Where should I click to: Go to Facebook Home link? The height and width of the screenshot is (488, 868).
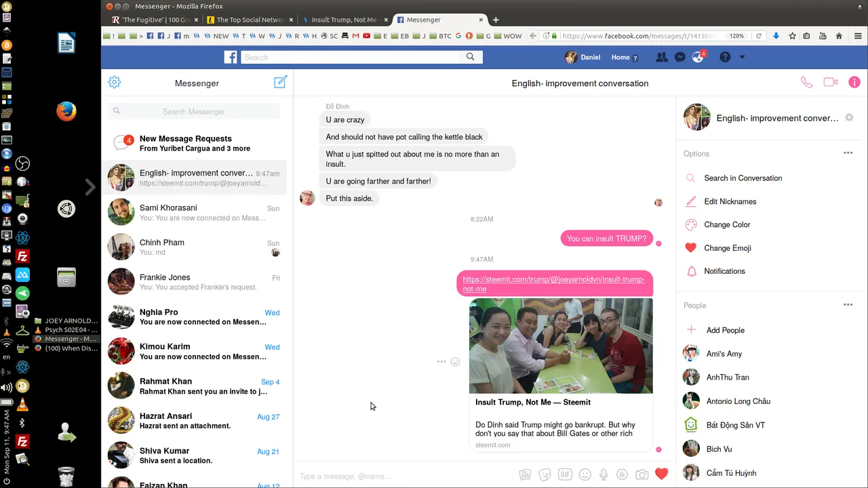click(620, 58)
